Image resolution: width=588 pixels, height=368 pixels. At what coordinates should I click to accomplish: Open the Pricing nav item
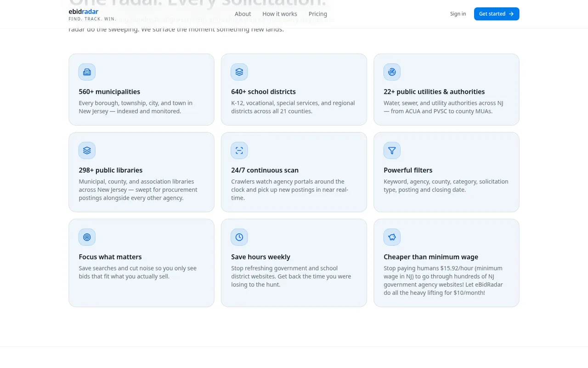pyautogui.click(x=318, y=14)
